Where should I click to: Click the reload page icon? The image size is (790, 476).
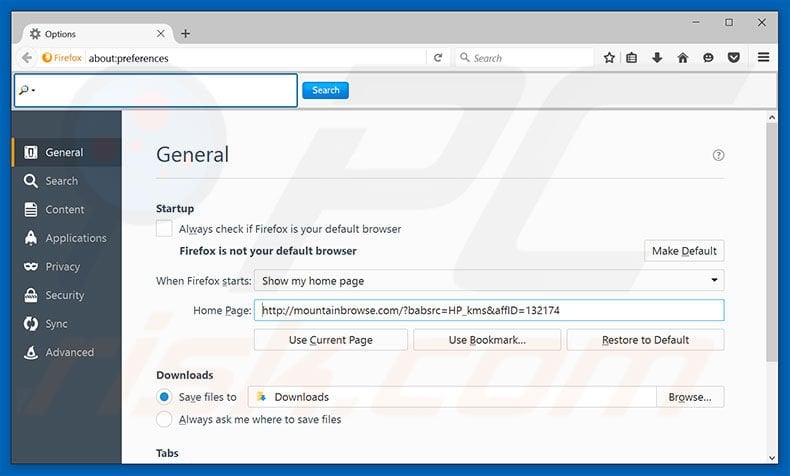click(438, 58)
